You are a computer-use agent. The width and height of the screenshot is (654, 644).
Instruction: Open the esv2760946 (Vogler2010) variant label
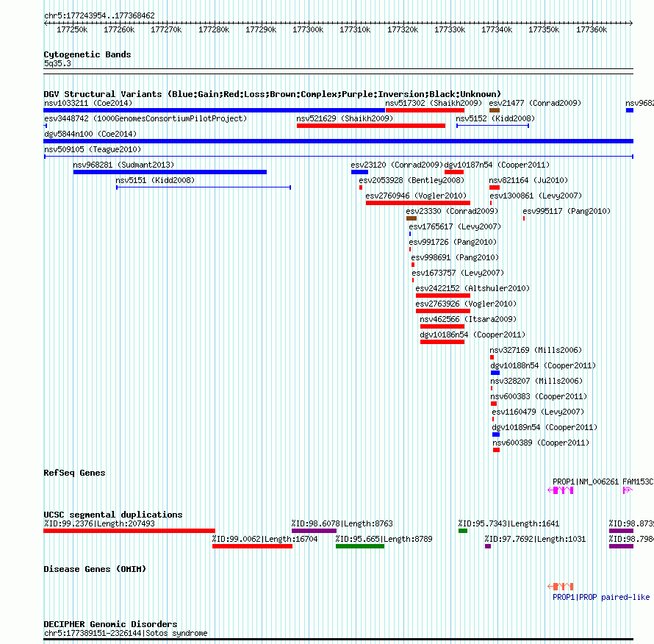416,196
